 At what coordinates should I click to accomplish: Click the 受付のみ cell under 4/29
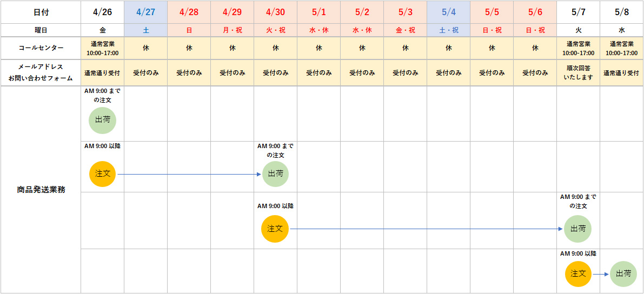(232, 72)
